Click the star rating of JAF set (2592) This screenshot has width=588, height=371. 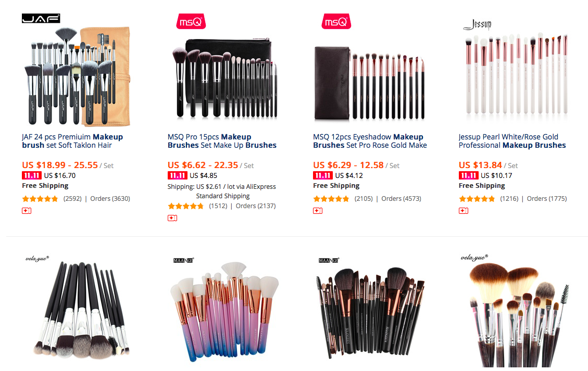click(40, 199)
